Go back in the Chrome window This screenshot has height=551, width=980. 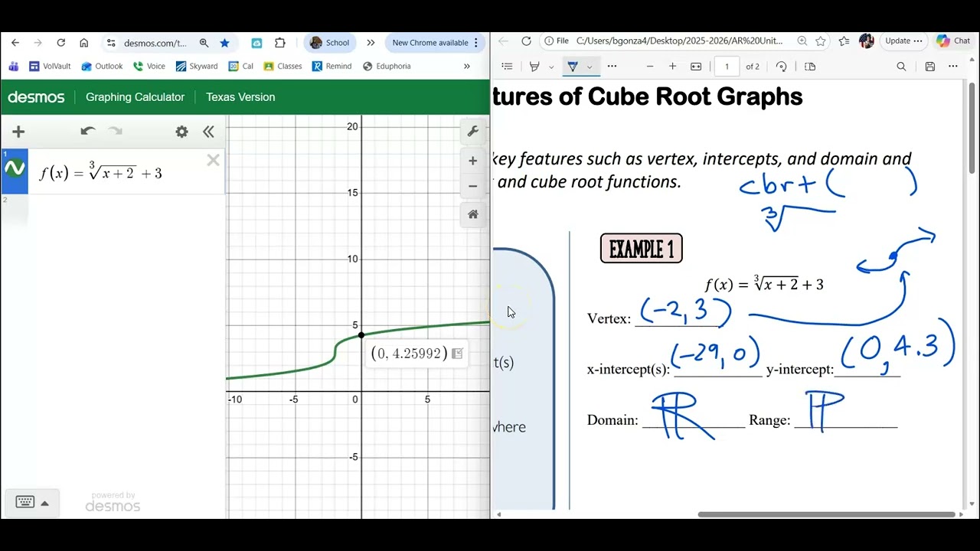15,43
